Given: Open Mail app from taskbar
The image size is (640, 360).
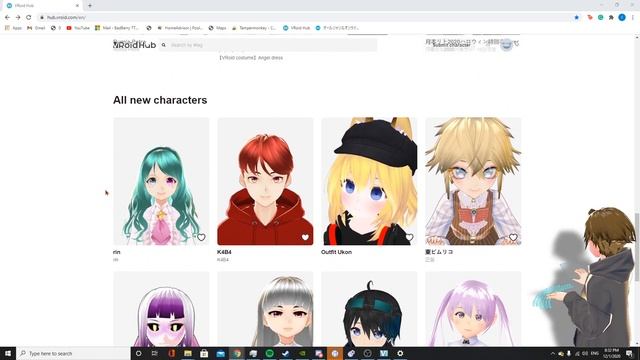Looking at the screenshot, I should coord(220,353).
